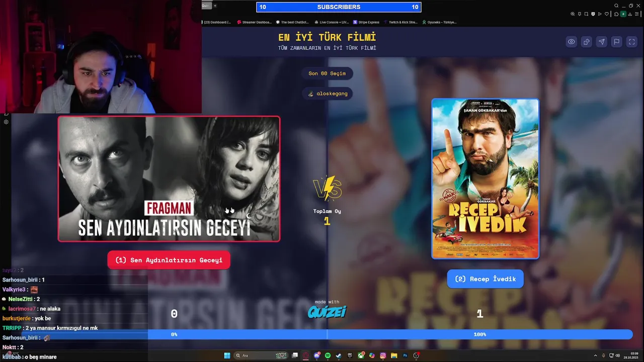Open the Live Console bookmark

pyautogui.click(x=331, y=22)
